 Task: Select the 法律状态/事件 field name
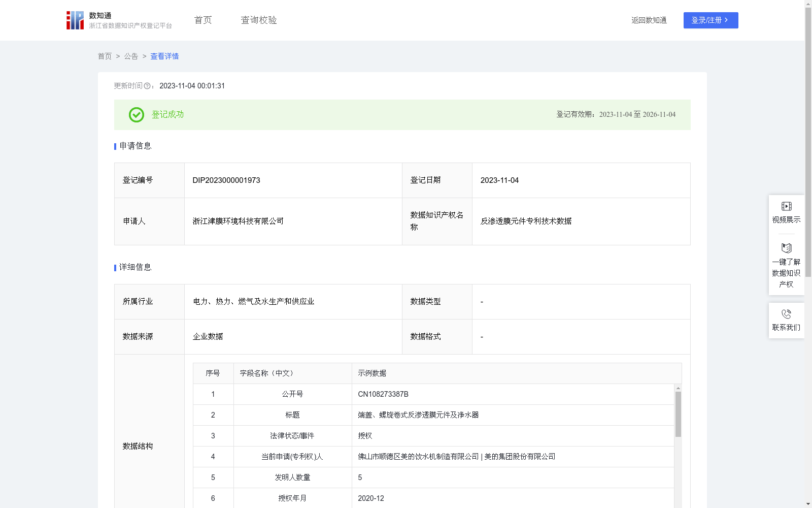coord(292,436)
